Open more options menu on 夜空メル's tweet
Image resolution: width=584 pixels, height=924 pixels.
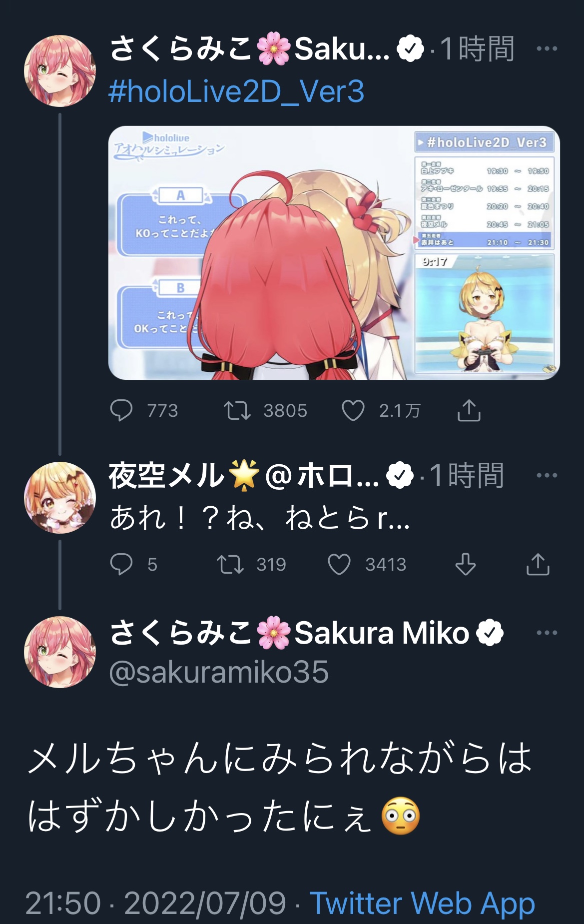click(x=547, y=475)
